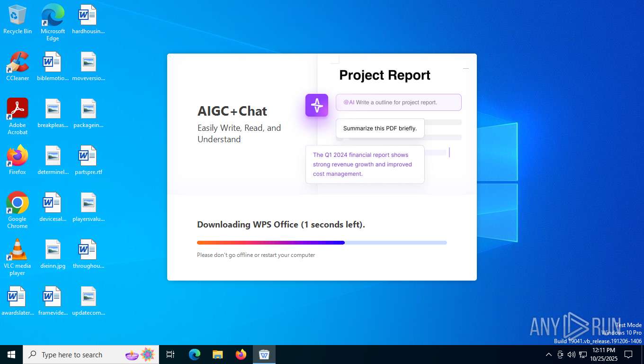This screenshot has height=364, width=644.
Task: Select the packagein image file
Action: point(88,114)
